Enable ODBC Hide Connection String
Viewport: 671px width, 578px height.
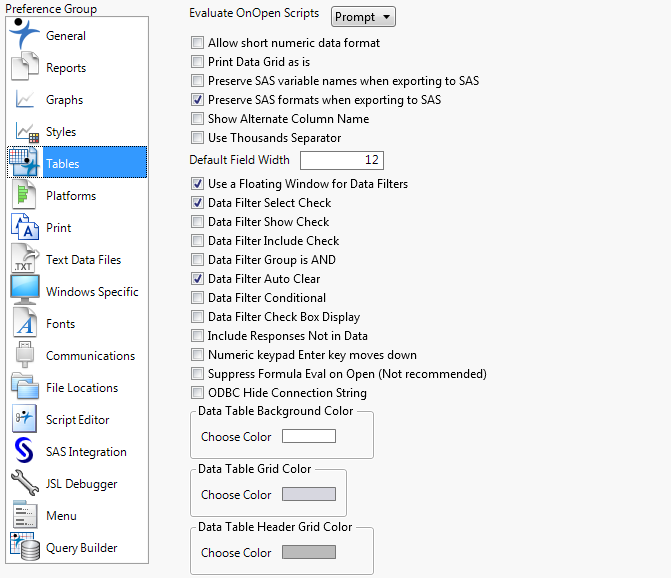(x=198, y=393)
